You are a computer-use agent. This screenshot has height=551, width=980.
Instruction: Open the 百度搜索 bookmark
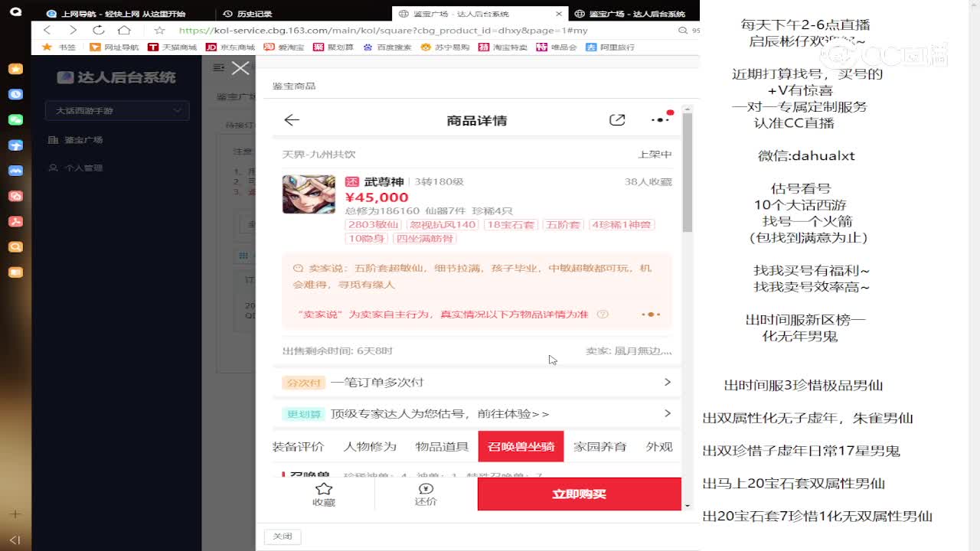[387, 47]
